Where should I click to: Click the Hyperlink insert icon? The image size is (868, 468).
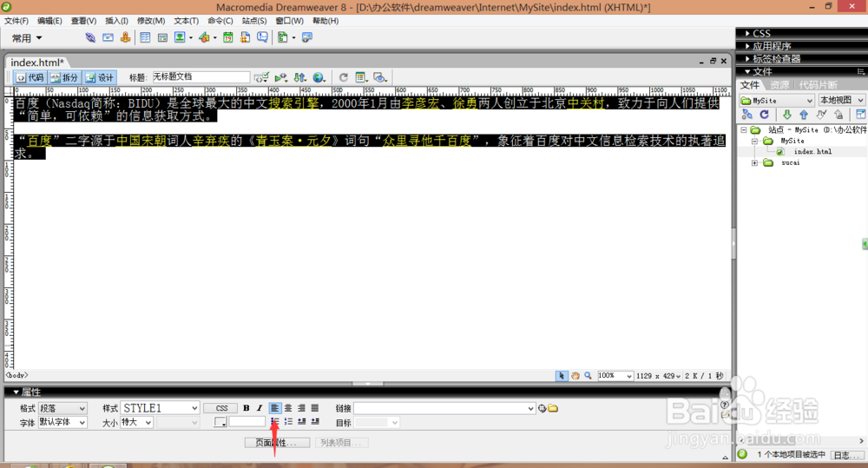click(x=90, y=37)
